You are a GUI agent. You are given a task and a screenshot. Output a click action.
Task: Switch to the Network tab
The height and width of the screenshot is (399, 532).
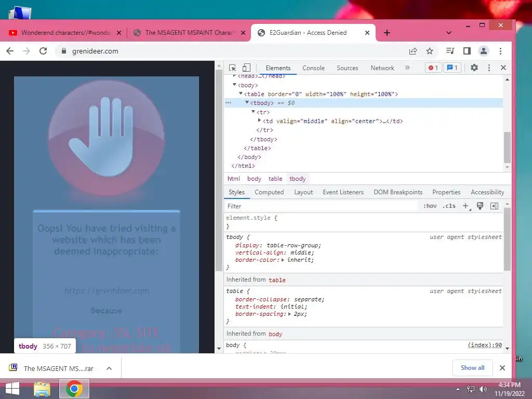(x=382, y=68)
